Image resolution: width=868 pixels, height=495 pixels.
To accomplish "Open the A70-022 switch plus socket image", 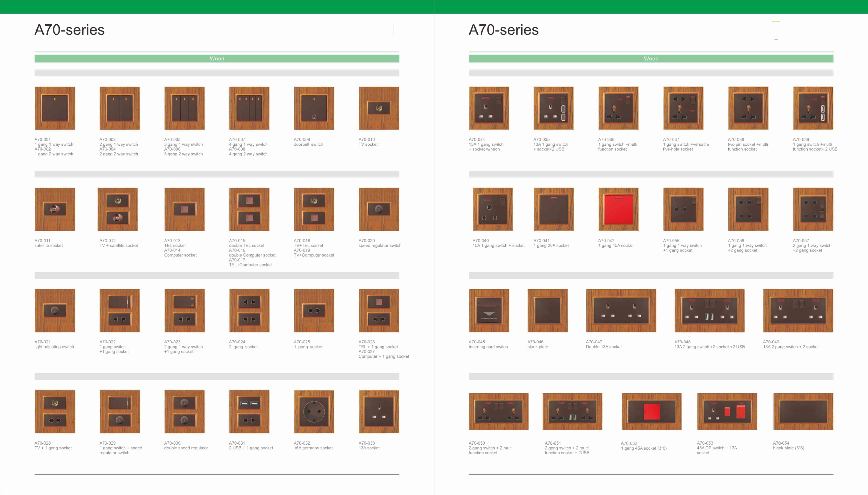I will pyautogui.click(x=120, y=311).
